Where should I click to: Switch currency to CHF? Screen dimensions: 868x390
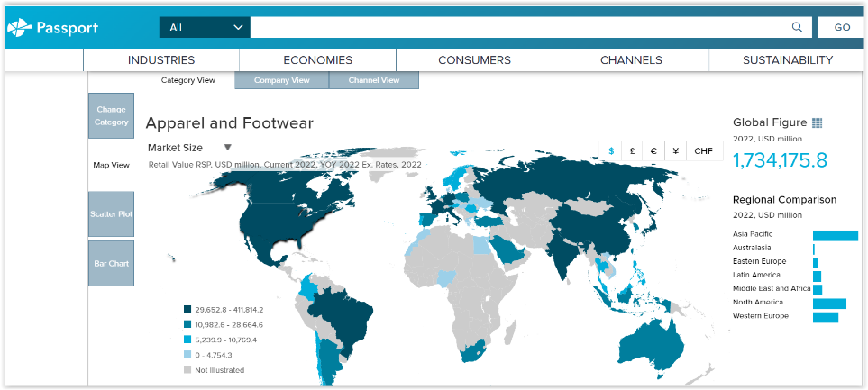[x=704, y=151]
